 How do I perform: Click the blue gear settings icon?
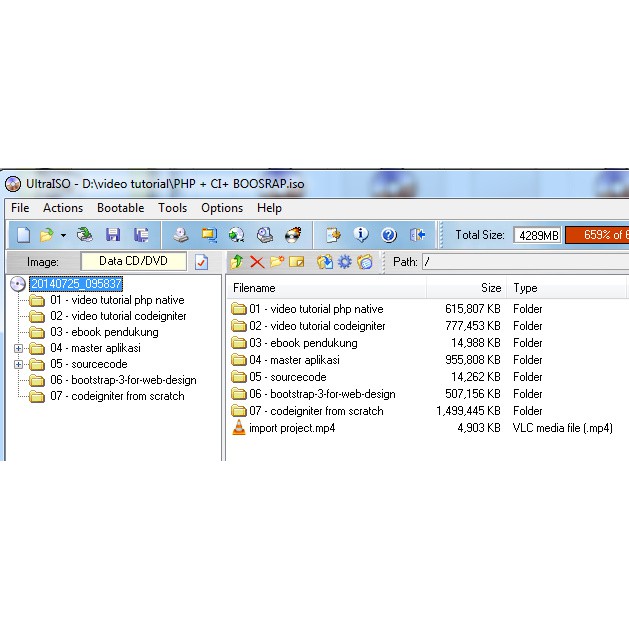(345, 262)
